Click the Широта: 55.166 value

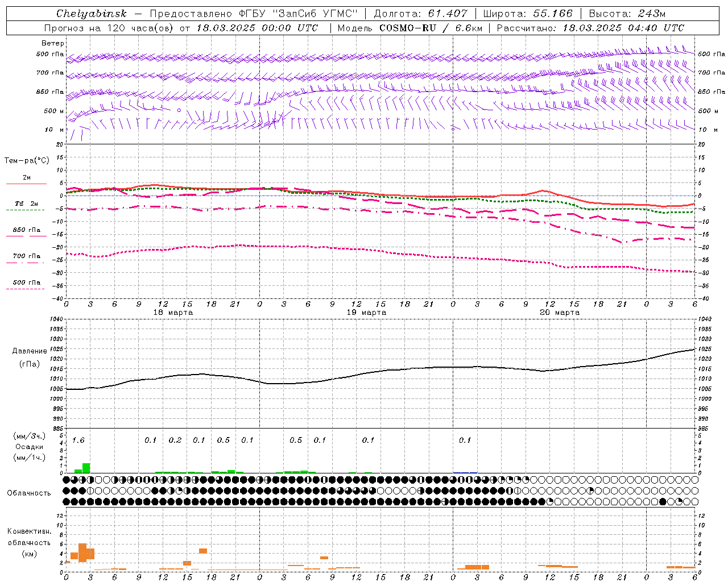(528, 14)
